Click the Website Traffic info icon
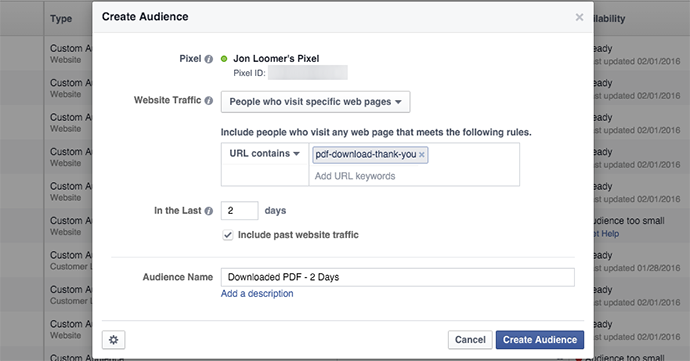This screenshot has width=690, height=361. (209, 101)
